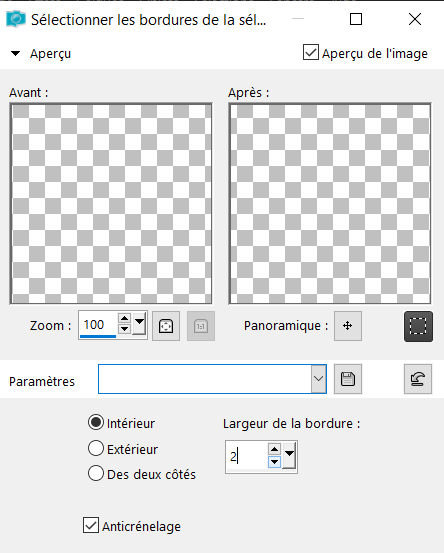
Task: Collapse the Aperçu preview section
Action: coord(15,54)
